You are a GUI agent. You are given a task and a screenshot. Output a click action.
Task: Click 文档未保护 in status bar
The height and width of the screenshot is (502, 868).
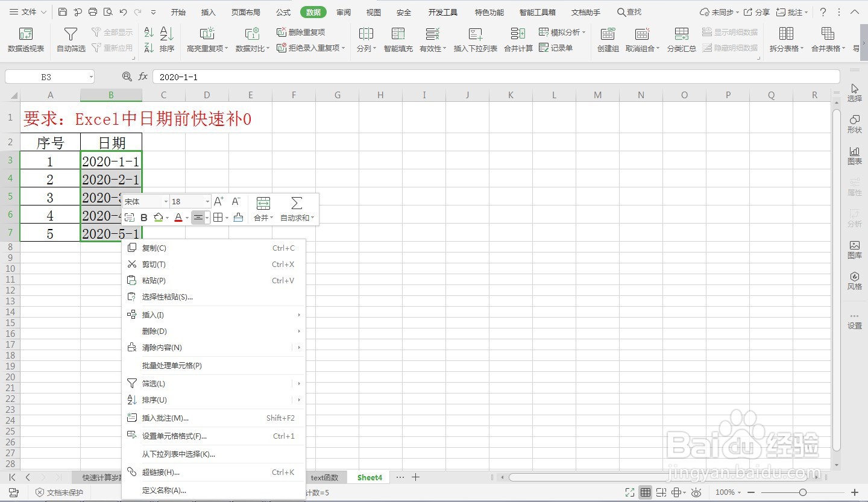59,492
